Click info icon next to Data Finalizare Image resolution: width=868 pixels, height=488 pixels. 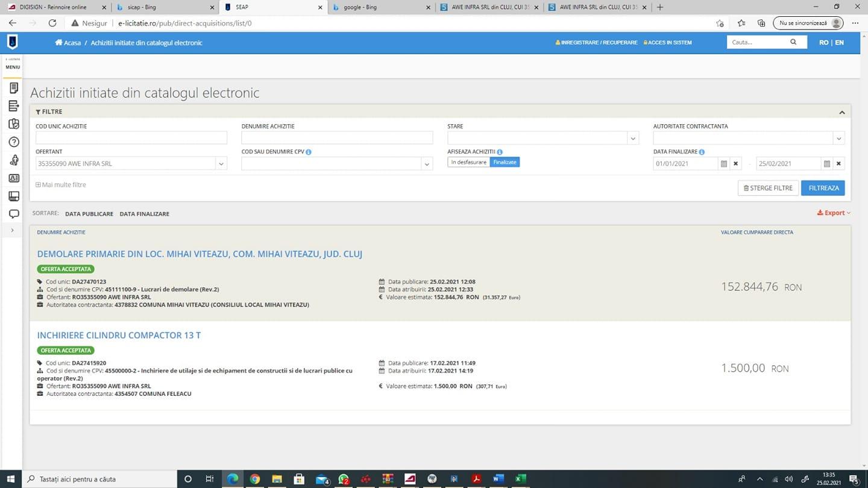(x=702, y=152)
